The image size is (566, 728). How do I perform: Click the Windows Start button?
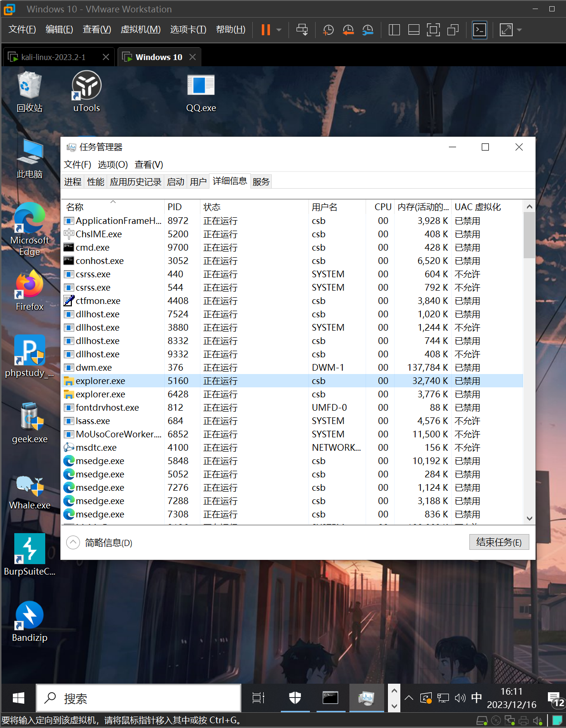click(x=19, y=698)
